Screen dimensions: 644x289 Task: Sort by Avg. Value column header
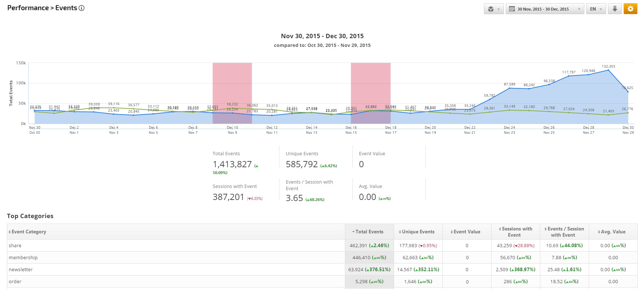point(613,232)
